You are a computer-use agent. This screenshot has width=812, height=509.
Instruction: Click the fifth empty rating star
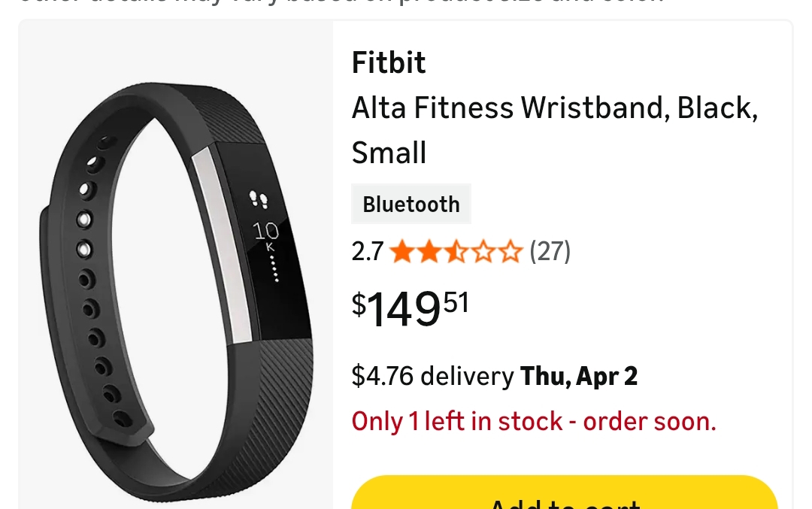pyautogui.click(x=510, y=252)
